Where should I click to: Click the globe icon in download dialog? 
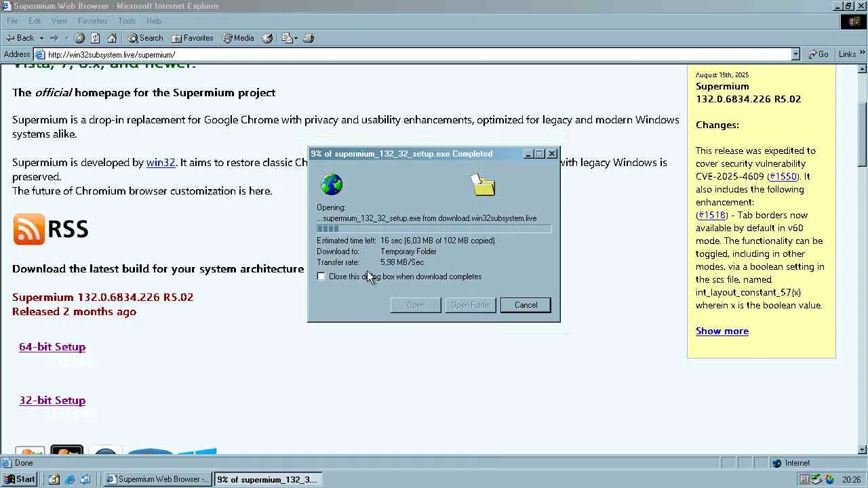pos(332,184)
